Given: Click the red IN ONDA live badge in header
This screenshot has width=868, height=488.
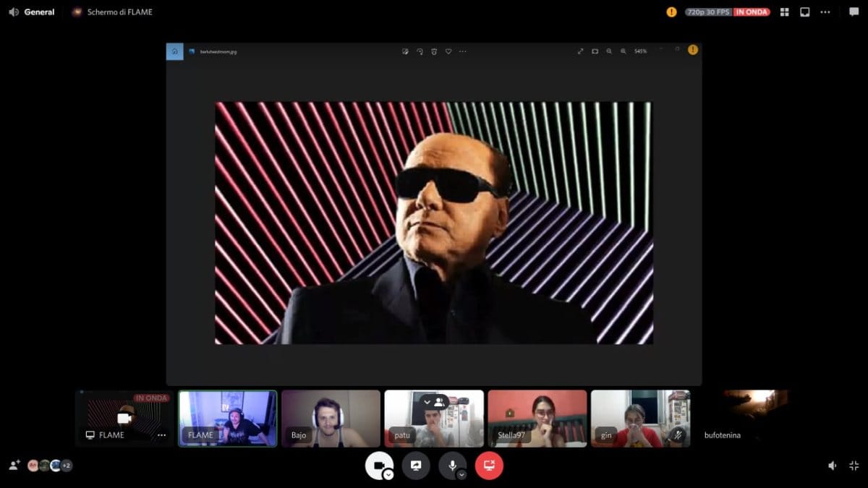Looking at the screenshot, I should click(x=752, y=12).
